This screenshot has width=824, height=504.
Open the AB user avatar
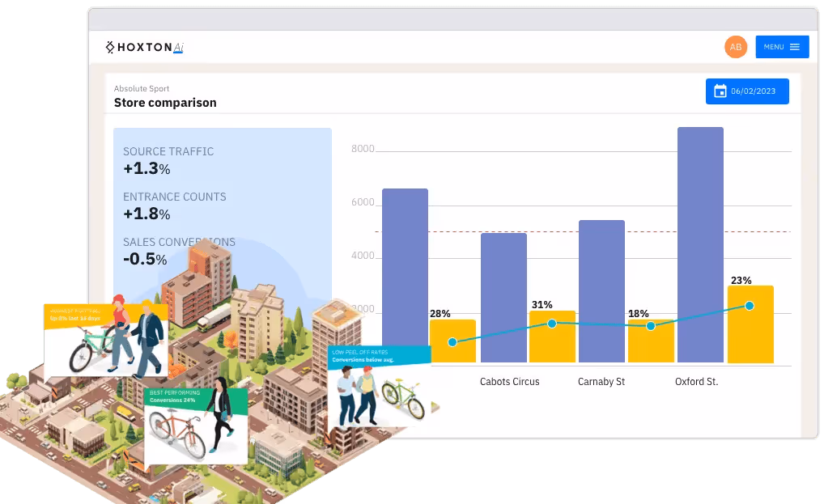coord(736,47)
